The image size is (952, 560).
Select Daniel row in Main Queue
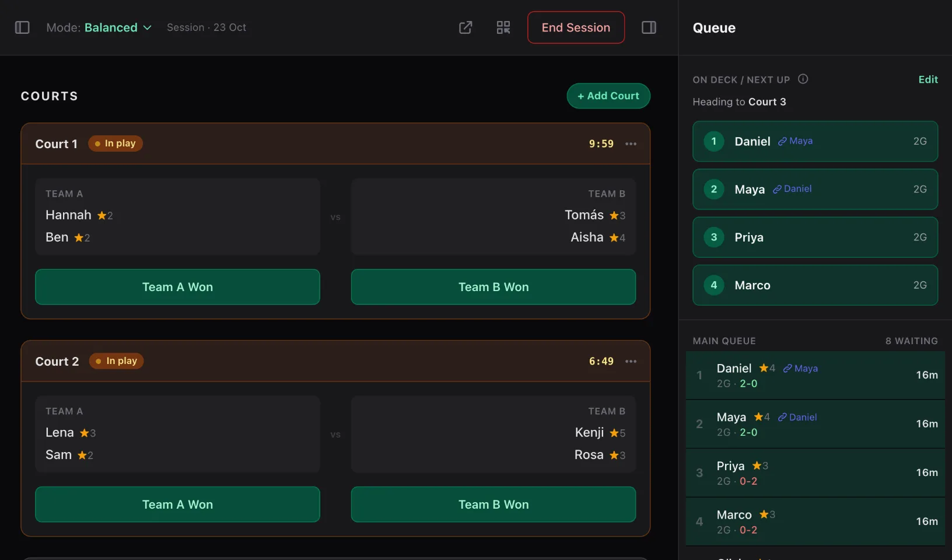pyautogui.click(x=815, y=375)
